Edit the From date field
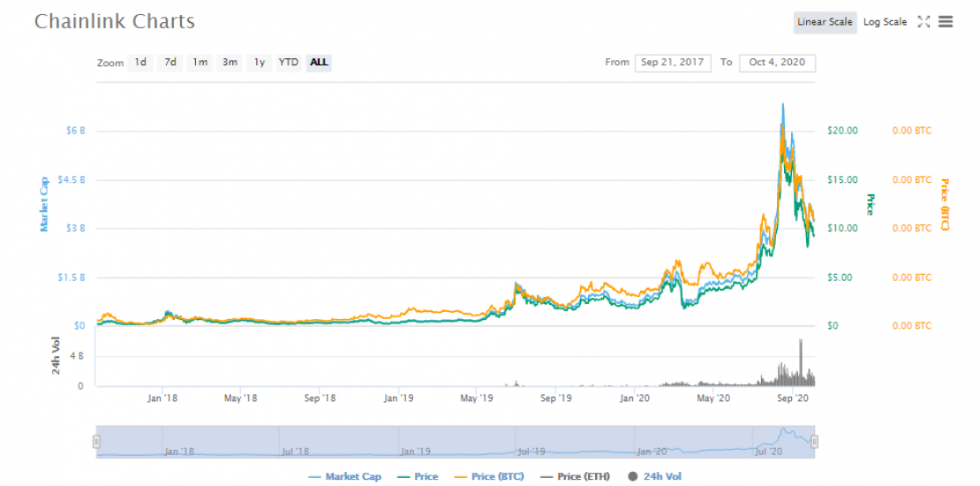Image resolution: width=980 pixels, height=486 pixels. pos(673,63)
